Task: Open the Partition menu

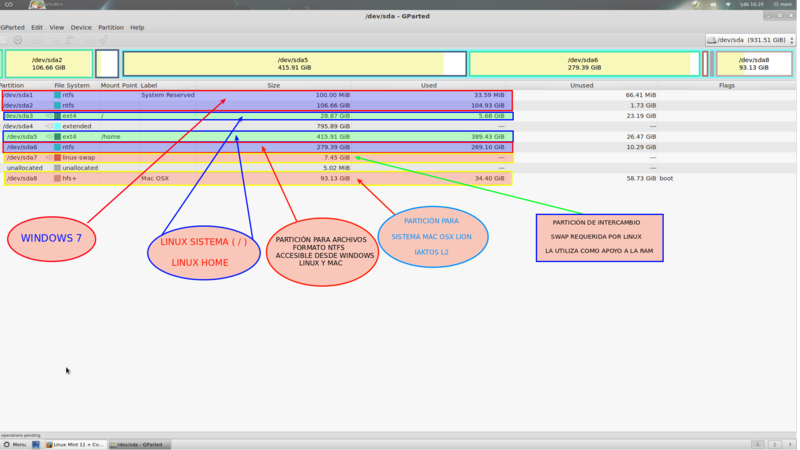Action: [x=112, y=27]
